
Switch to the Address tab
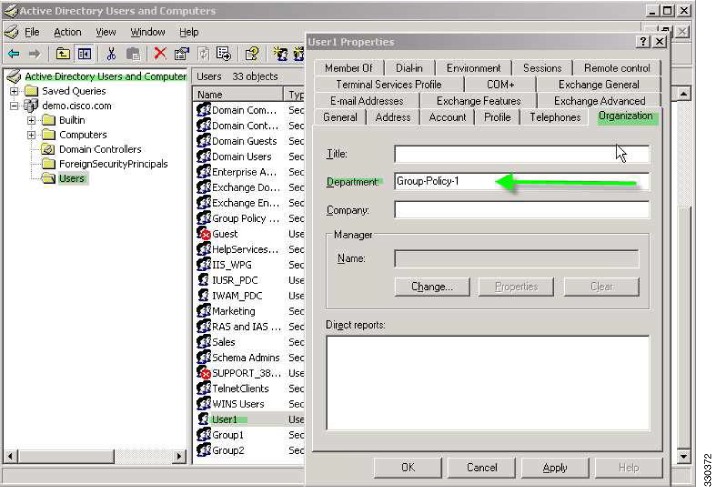click(x=393, y=117)
